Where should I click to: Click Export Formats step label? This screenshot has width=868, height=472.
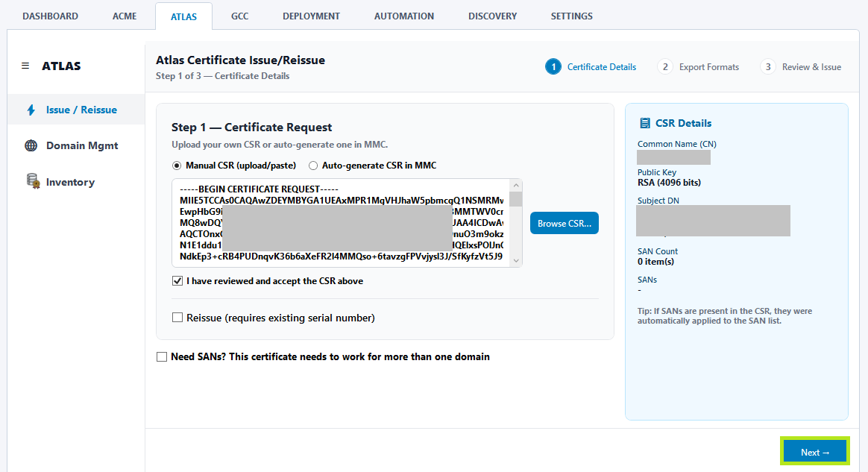pyautogui.click(x=709, y=67)
